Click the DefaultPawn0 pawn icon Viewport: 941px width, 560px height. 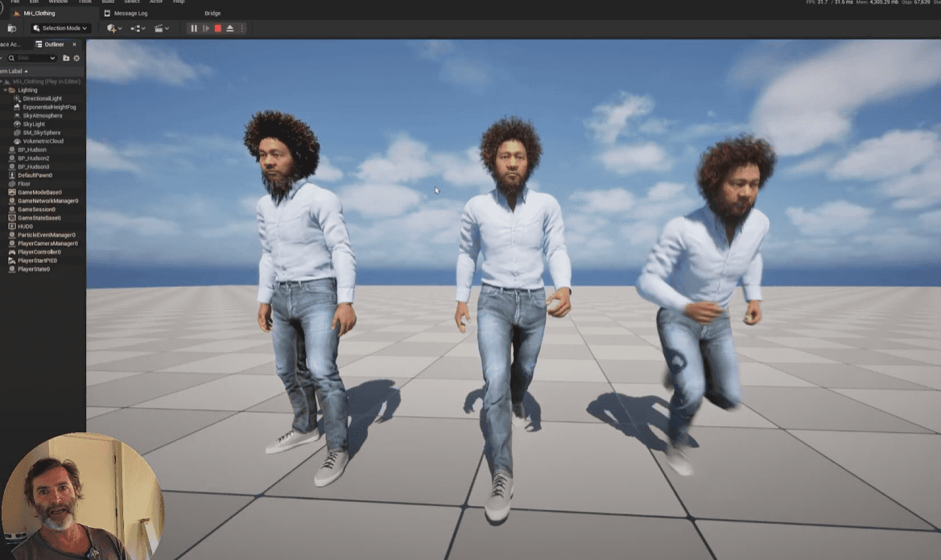[x=11, y=175]
